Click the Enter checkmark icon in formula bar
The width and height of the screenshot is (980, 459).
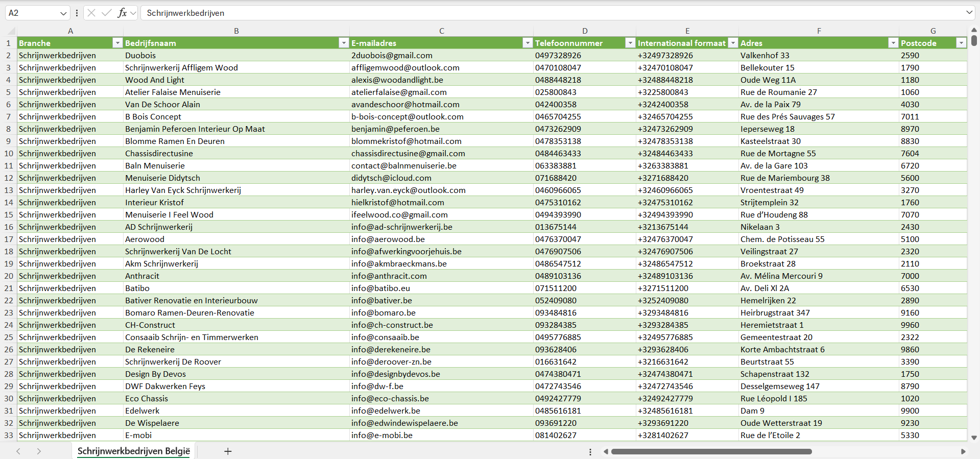click(106, 13)
